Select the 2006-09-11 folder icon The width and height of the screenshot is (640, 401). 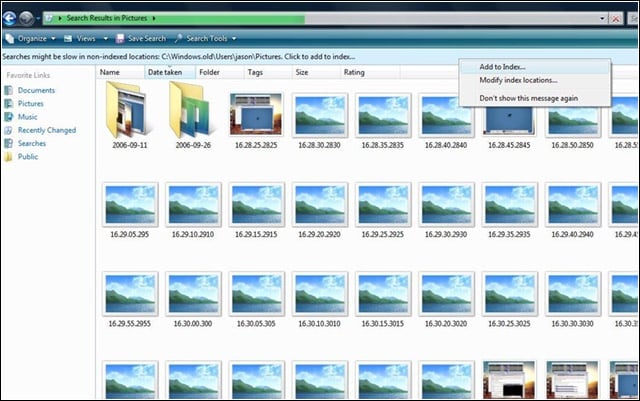(129, 110)
